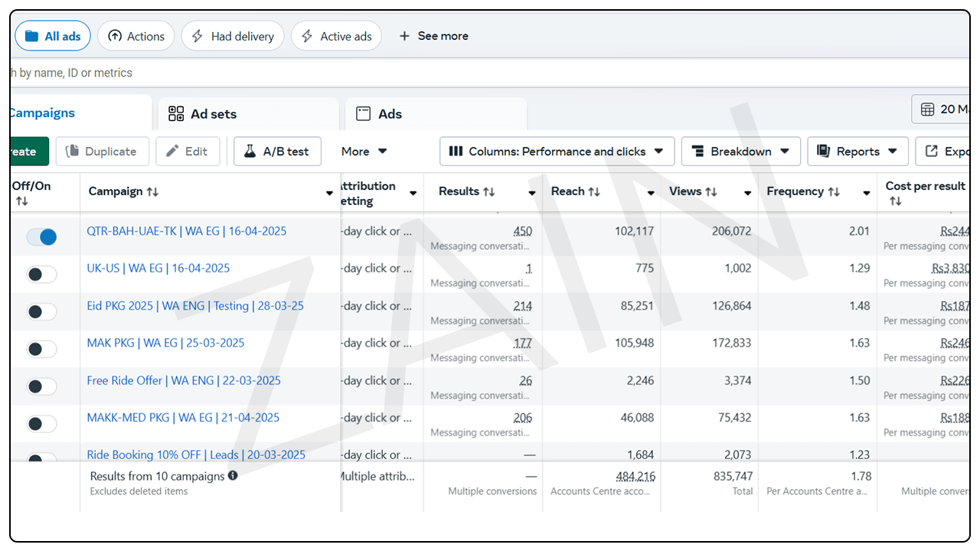This screenshot has height=551, width=980.
Task: Click the Ads tab window icon
Action: (x=364, y=114)
